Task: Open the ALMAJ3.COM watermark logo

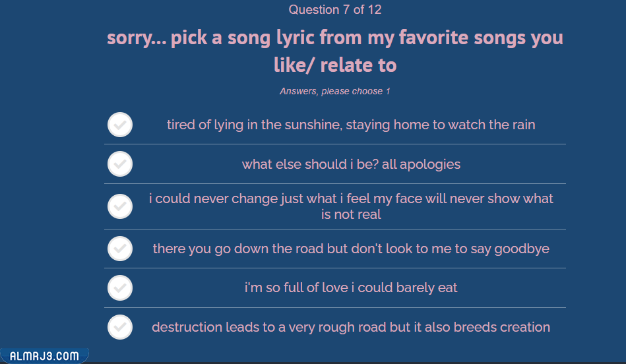Action: 44,356
